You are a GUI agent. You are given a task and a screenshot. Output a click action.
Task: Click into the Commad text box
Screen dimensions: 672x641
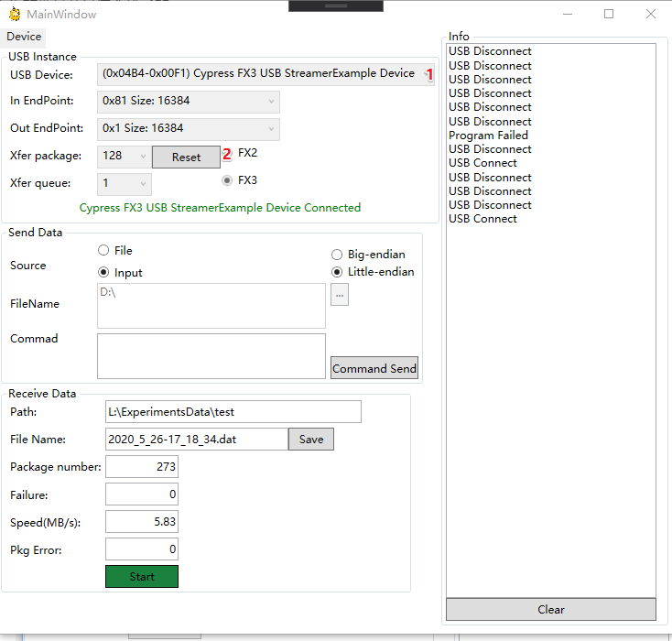pyautogui.click(x=211, y=356)
